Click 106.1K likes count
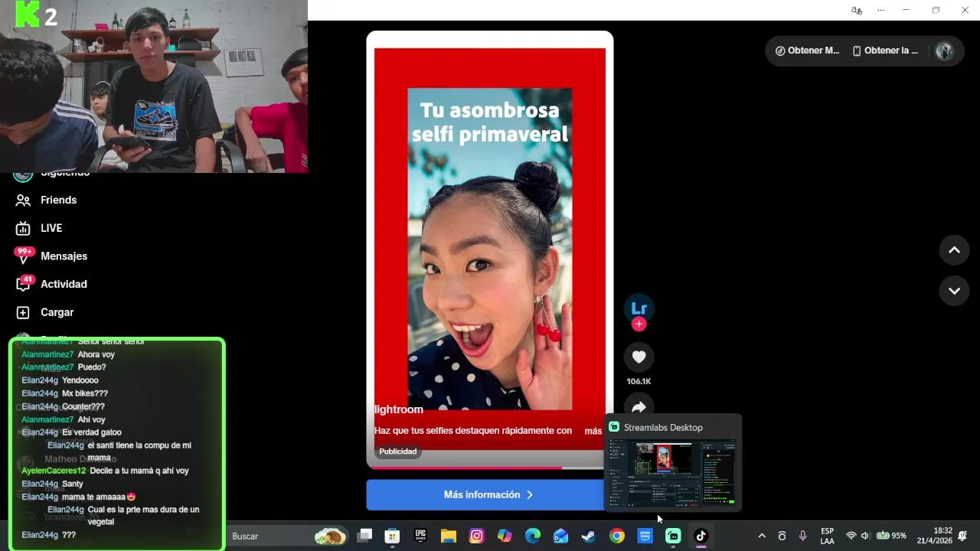 (x=639, y=381)
